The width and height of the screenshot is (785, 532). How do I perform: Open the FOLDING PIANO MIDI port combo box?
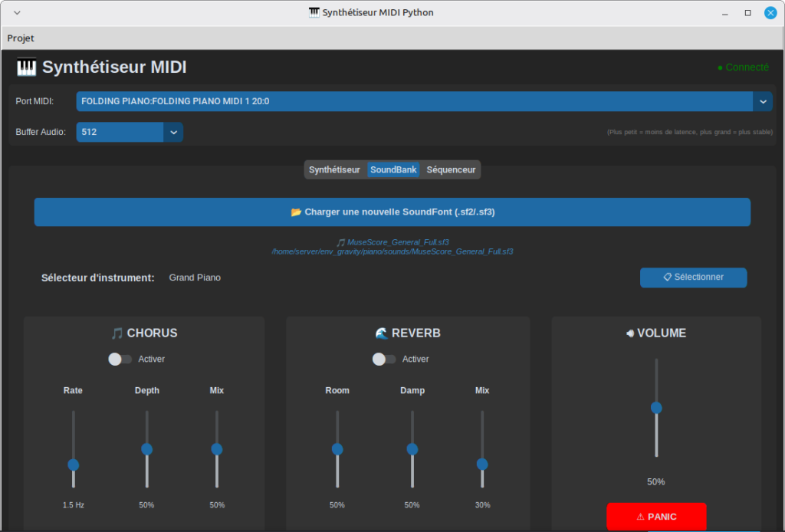[x=414, y=101]
